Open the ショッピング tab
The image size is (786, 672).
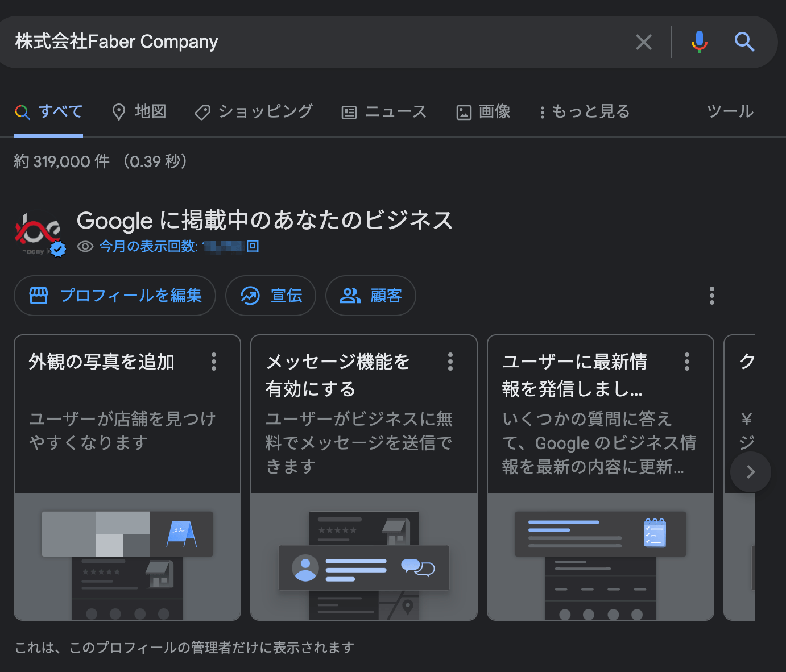click(x=254, y=111)
